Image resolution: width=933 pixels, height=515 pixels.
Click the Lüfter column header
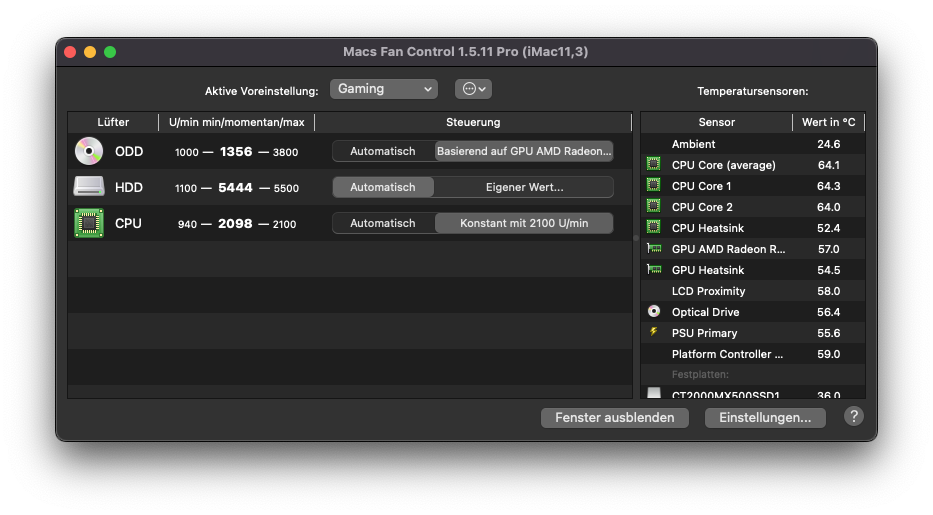point(113,122)
